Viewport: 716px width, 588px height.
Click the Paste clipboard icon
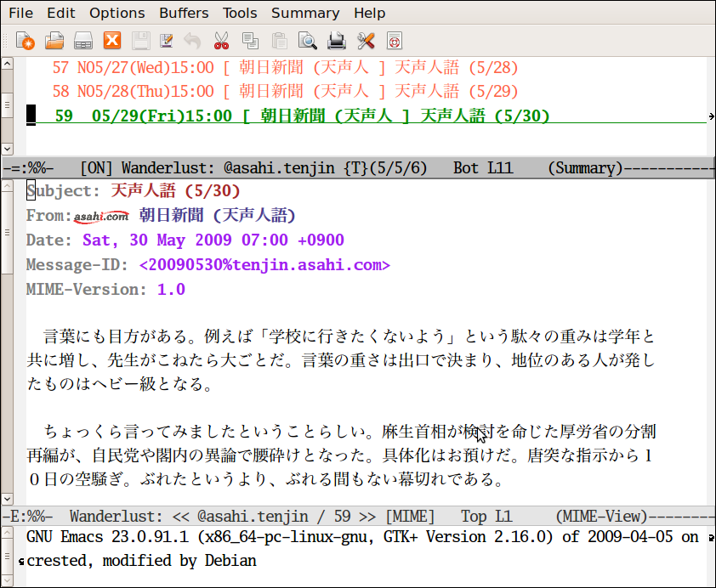click(279, 41)
